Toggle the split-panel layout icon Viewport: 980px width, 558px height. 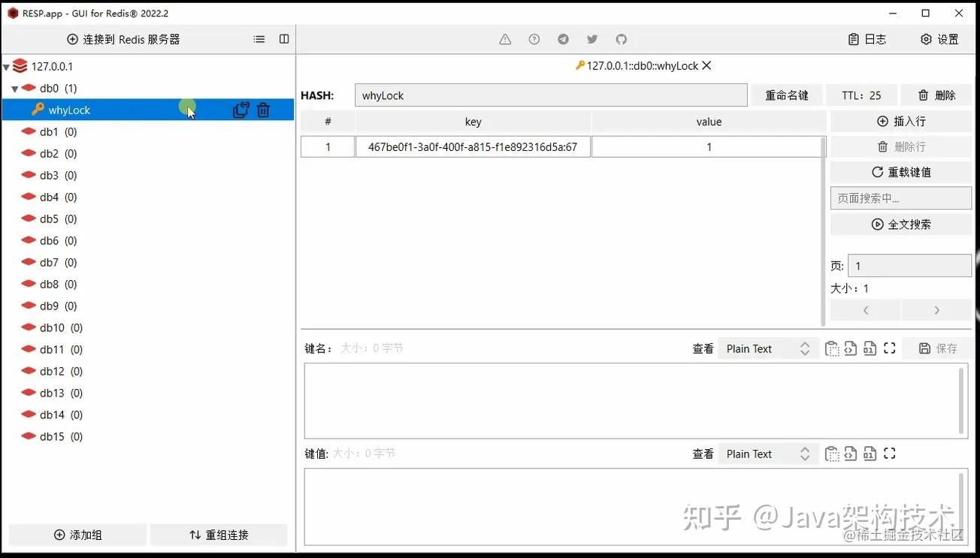point(283,39)
